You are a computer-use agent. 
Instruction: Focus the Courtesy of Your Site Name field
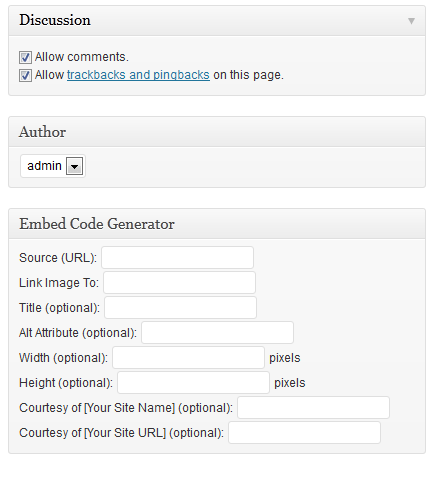coord(313,408)
